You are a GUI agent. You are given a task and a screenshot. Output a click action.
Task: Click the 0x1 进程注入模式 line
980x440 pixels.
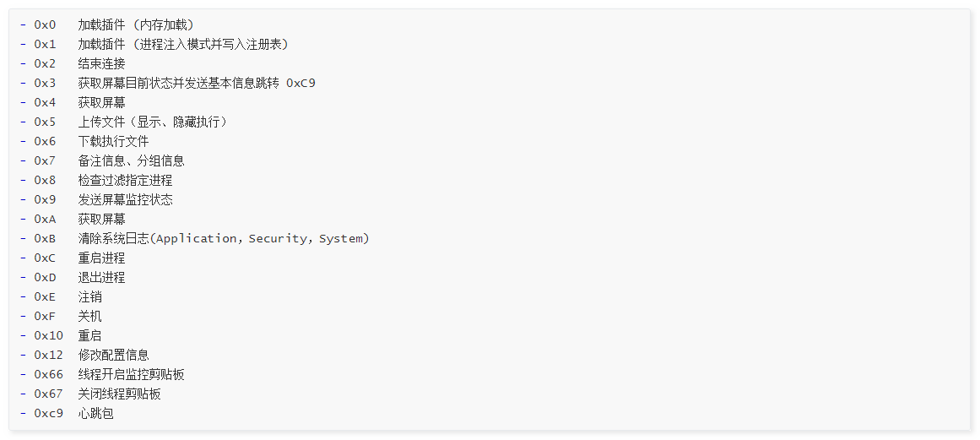point(183,44)
